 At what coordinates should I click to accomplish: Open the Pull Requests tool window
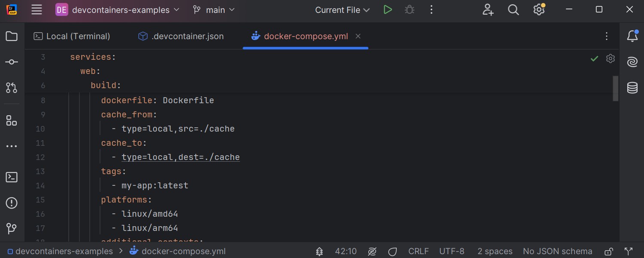pos(12,87)
